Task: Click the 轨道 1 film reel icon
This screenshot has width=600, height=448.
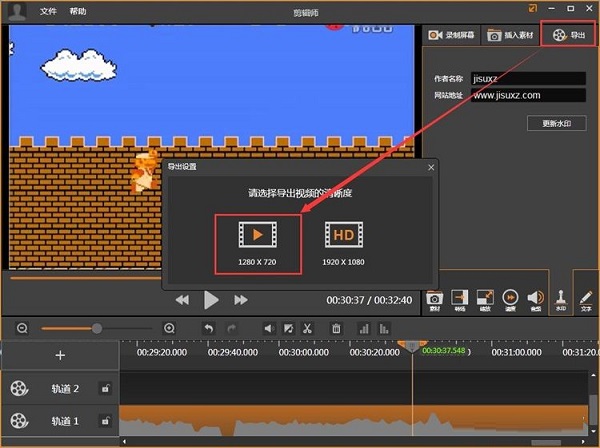Action: tap(19, 421)
